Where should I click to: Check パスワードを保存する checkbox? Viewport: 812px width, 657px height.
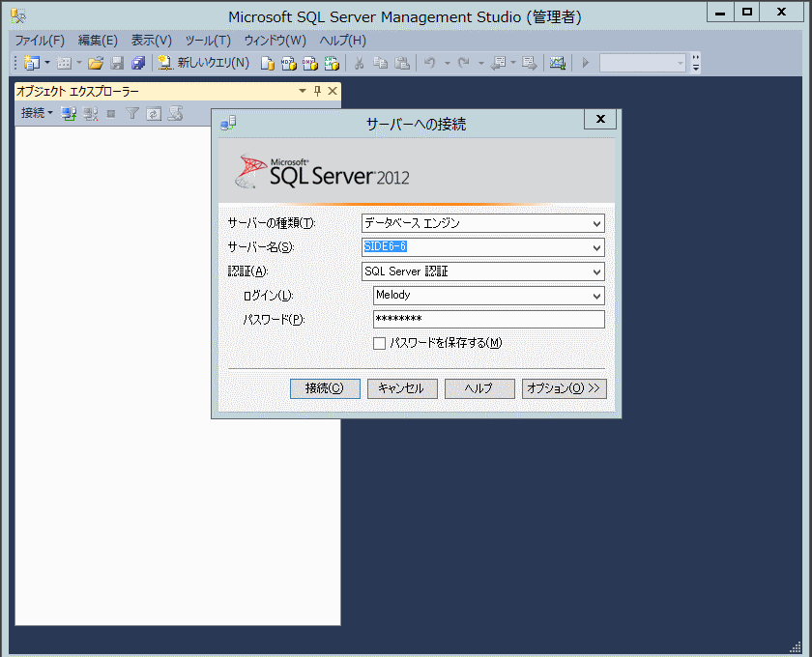pyautogui.click(x=379, y=343)
